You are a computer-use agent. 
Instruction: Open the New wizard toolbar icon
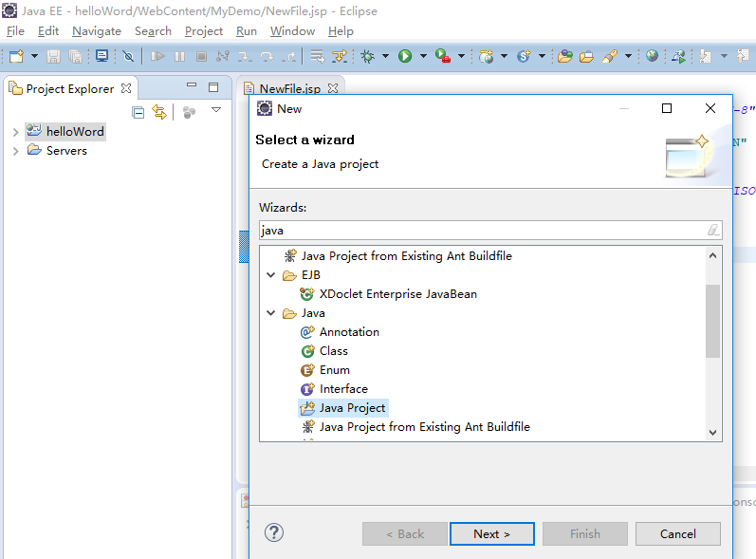(x=16, y=56)
